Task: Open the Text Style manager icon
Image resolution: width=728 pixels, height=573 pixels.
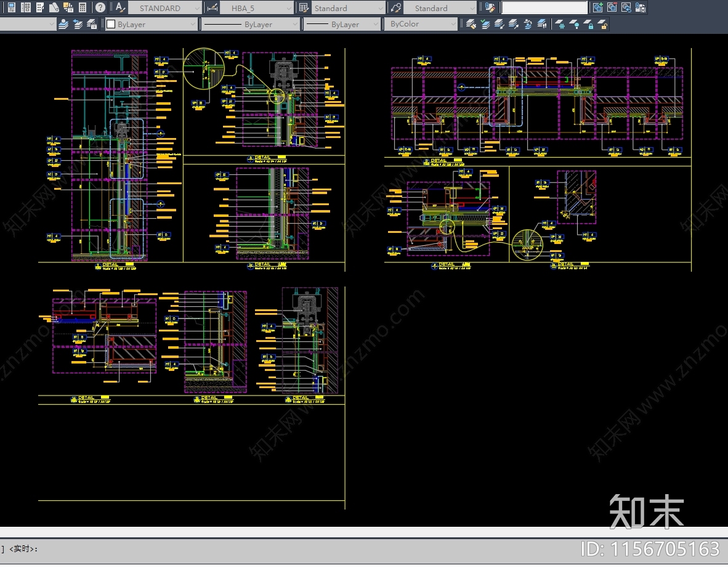Action: [x=120, y=8]
